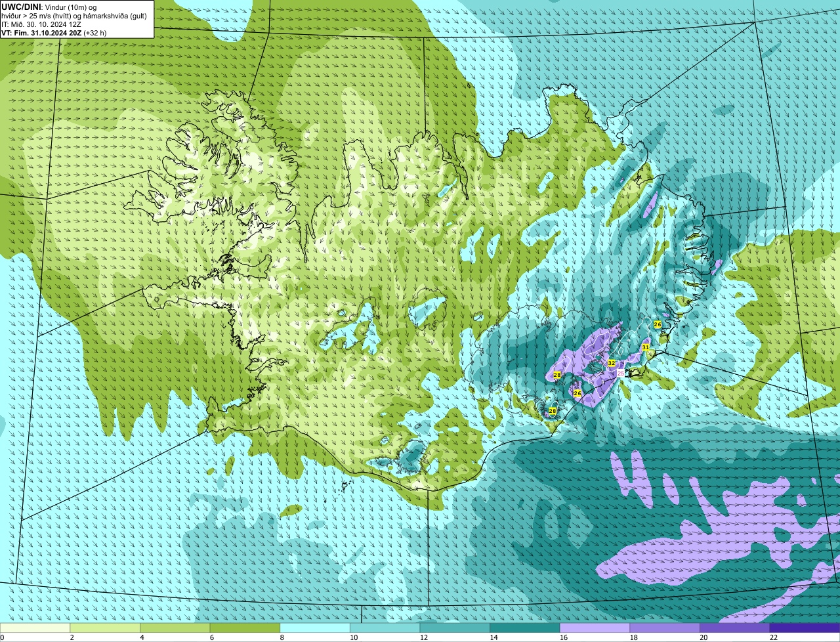Click the 'UWC/DINI: Vindur (10m) og' title line
Image resolution: width=840 pixels, height=642 pixels.
point(50,7)
